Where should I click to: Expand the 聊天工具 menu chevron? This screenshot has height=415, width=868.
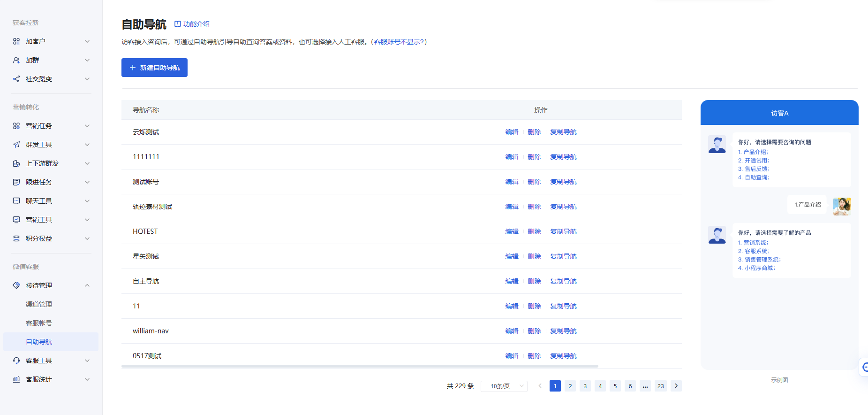pyautogui.click(x=87, y=201)
